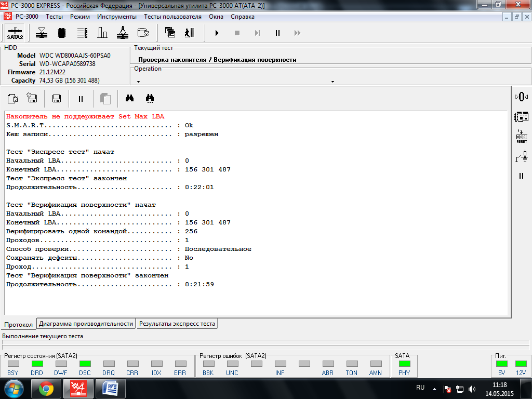Click the power switch schematic side icon

[x=522, y=156]
